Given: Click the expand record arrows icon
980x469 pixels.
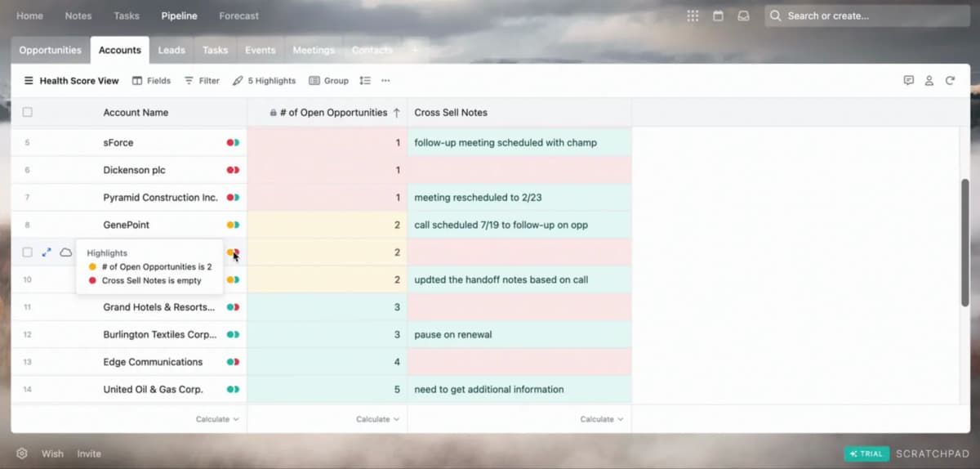Looking at the screenshot, I should pyautogui.click(x=47, y=252).
